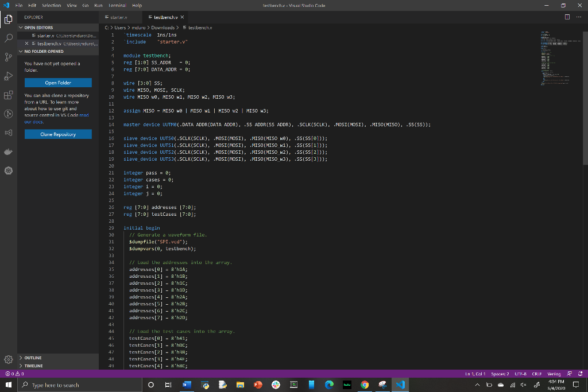Open the Run and Debug view

[9, 76]
